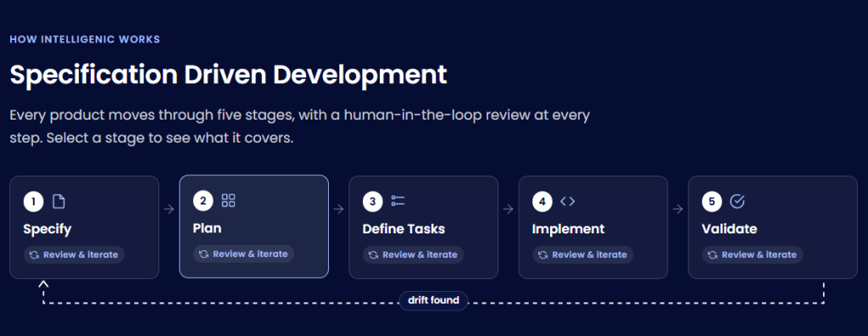
Task: Click Review & iterate under Plan
Action: (x=243, y=254)
